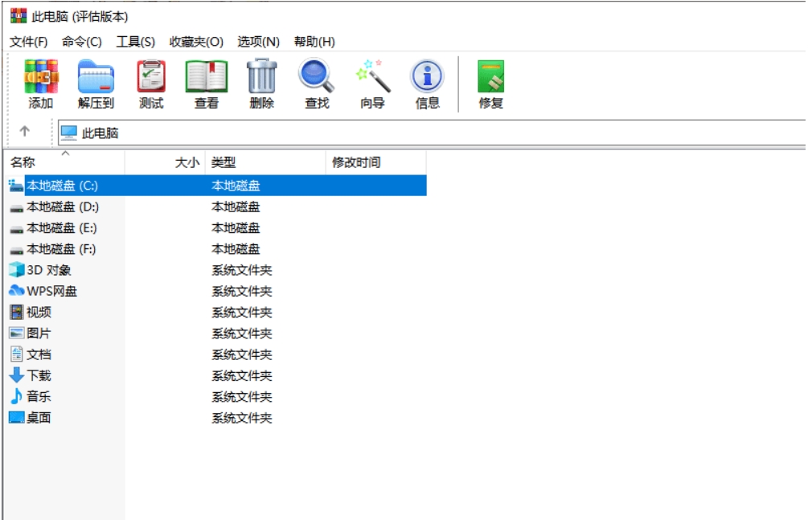Click the 图片 pictures icon
Screen dimensions: 812x520
click(x=17, y=333)
